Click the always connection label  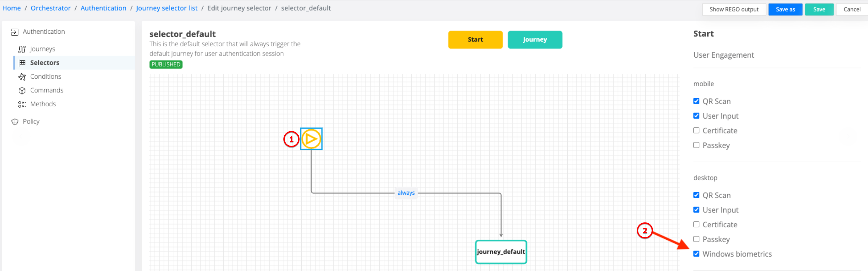pyautogui.click(x=406, y=193)
